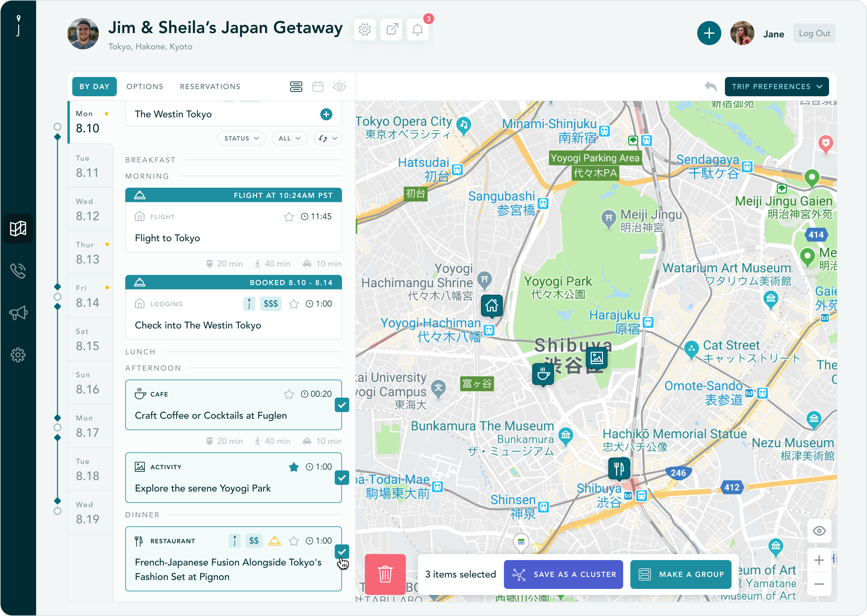
Task: Click the Log Out button
Action: [814, 33]
